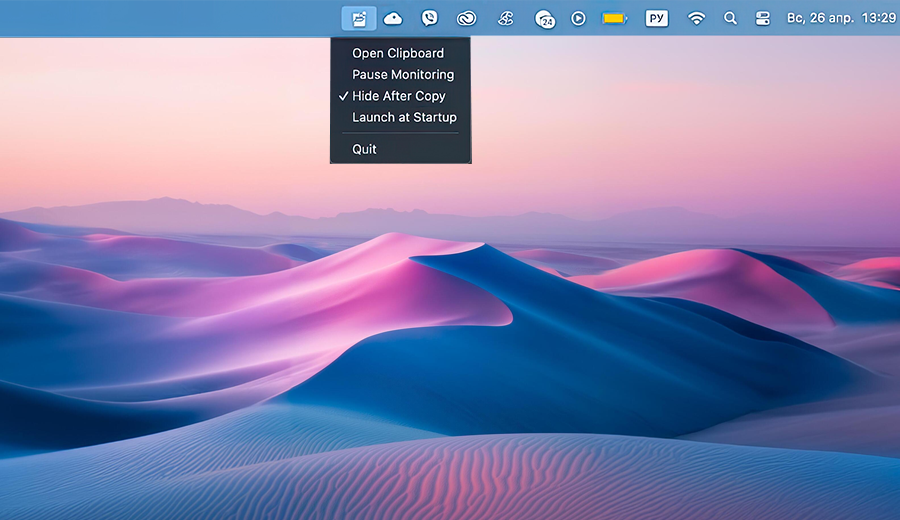
Task: Click the play circle menu bar icon
Action: (578, 18)
